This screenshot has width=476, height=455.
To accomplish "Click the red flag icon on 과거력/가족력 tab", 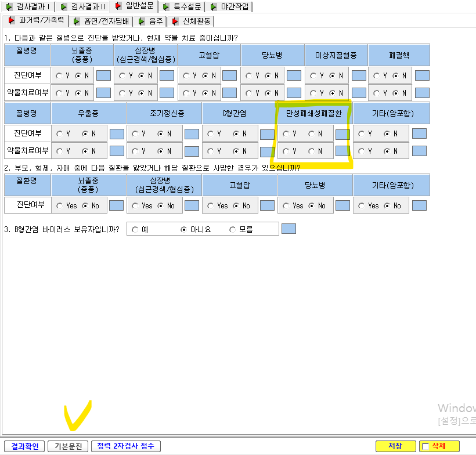I will point(11,21).
